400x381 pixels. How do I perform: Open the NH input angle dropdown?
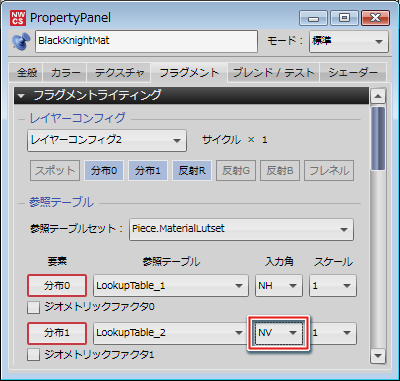[279, 286]
